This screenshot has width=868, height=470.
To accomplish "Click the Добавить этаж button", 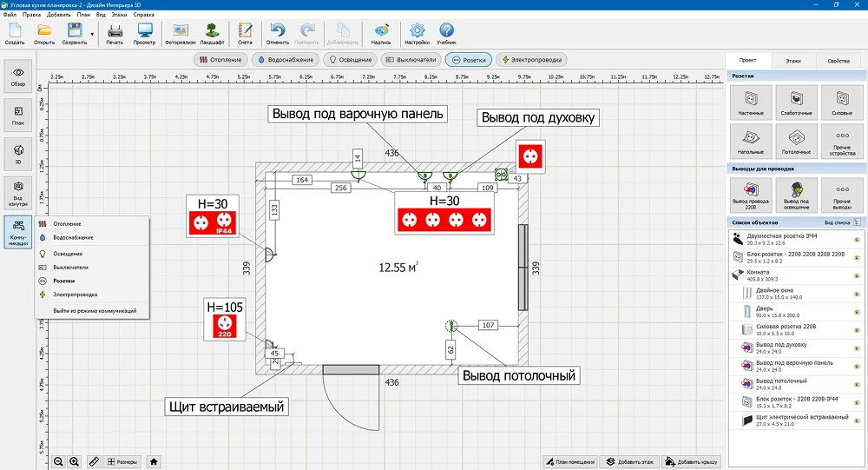I will point(629,461).
